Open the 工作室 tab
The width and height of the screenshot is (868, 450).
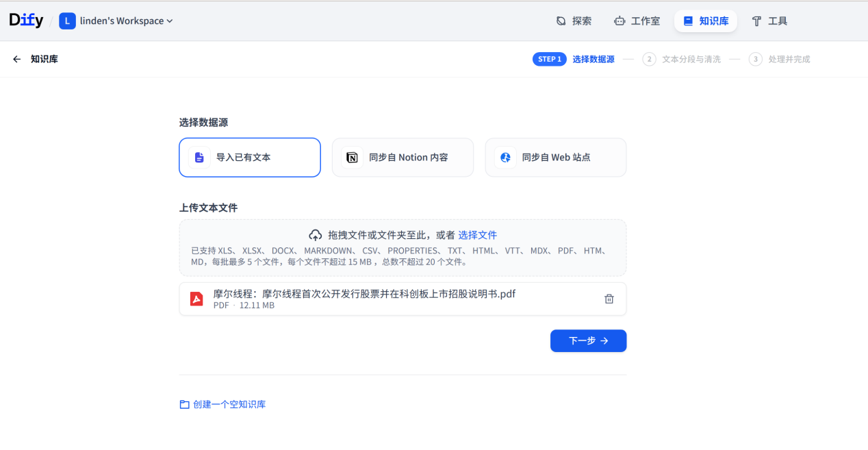637,21
